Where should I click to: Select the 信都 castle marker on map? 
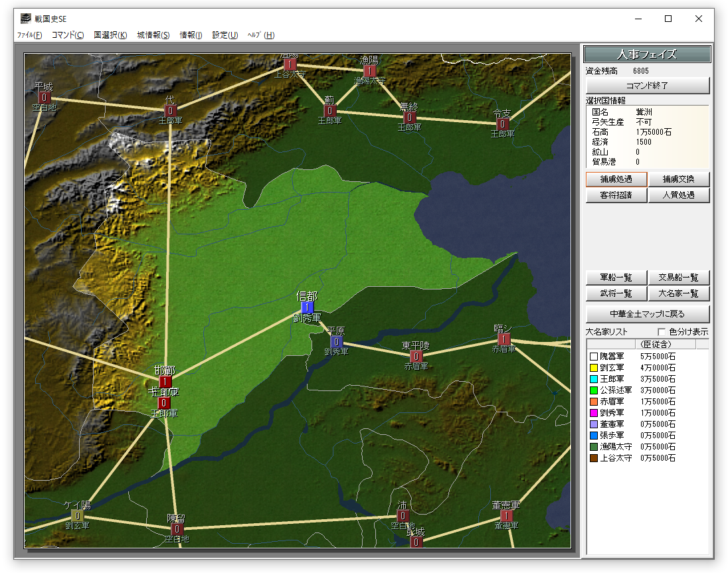(307, 307)
